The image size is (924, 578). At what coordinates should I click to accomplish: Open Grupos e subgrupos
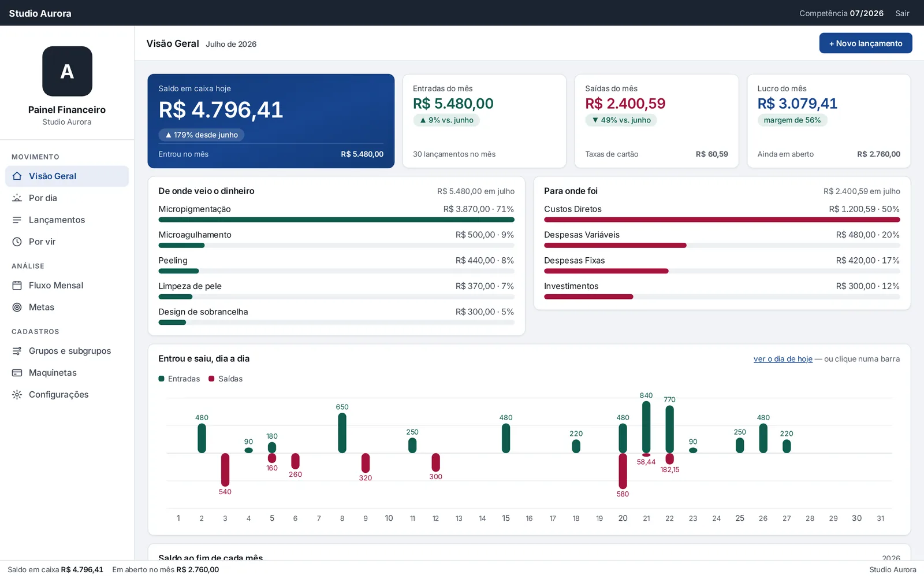pyautogui.click(x=67, y=351)
